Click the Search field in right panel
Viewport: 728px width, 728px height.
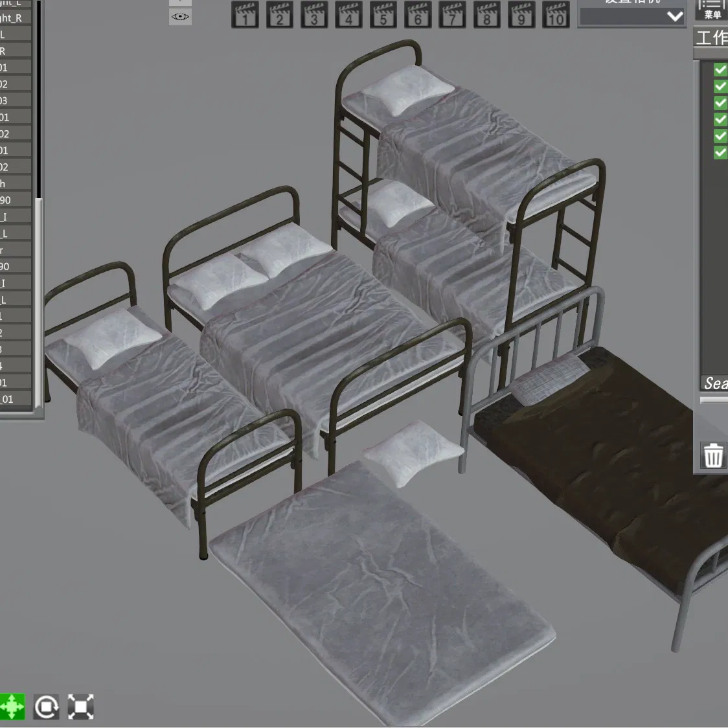[x=714, y=383]
